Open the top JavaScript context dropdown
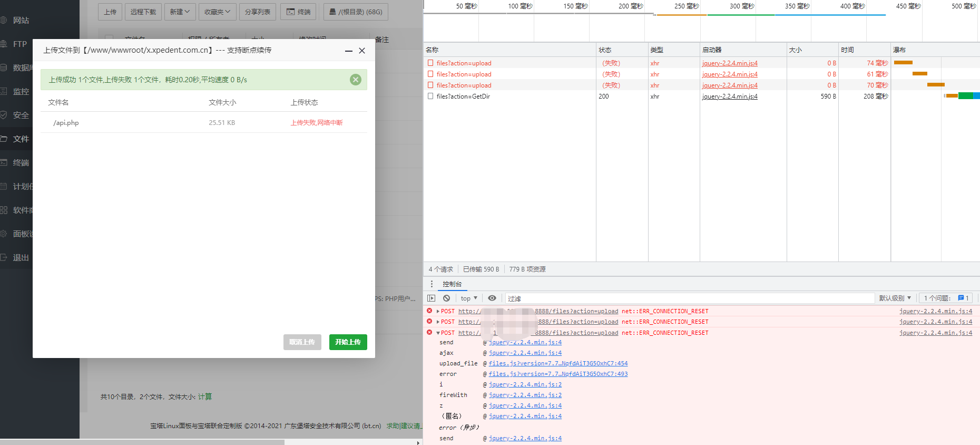 [x=469, y=298]
